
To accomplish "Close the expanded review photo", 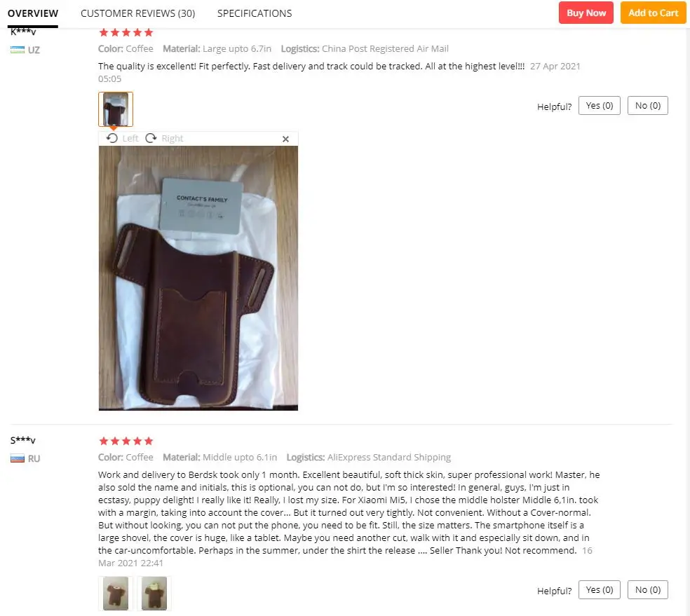I will point(285,139).
